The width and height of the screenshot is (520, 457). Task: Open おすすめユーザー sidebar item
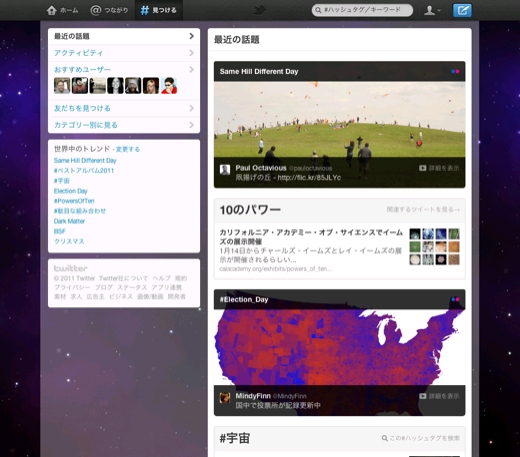pos(82,70)
